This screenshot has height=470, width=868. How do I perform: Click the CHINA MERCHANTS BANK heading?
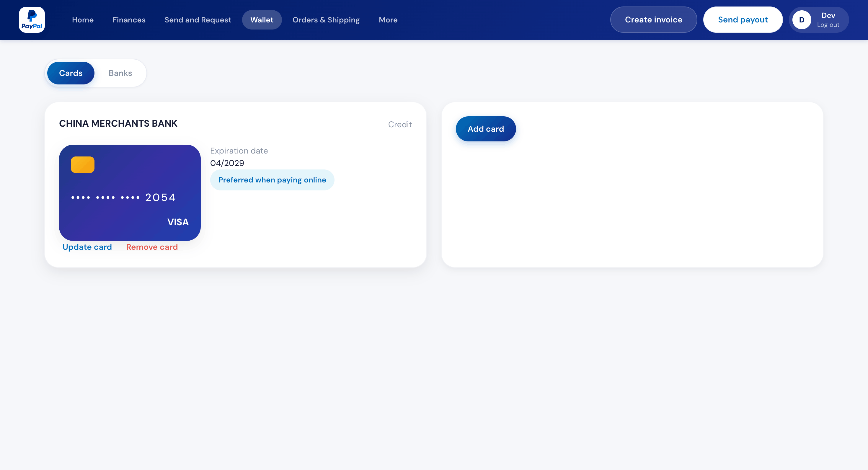[118, 124]
